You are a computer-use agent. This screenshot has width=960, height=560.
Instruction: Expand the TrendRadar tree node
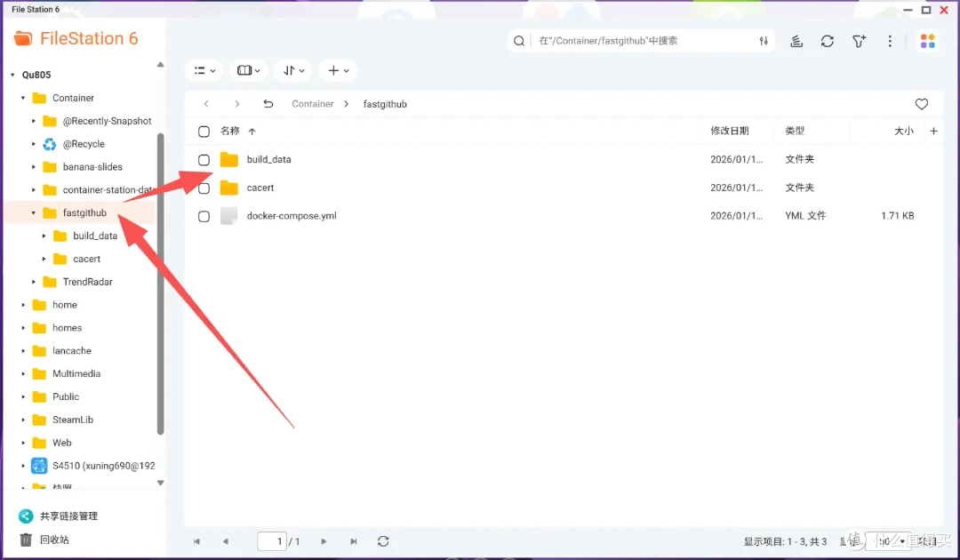tap(33, 282)
